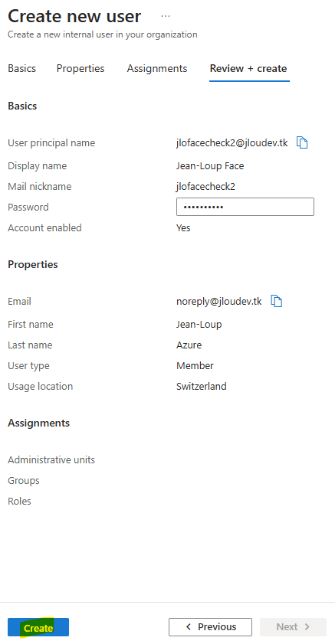
Task: Select the jlofacecheck2@jloudev.tk principal name text
Action: point(232,143)
